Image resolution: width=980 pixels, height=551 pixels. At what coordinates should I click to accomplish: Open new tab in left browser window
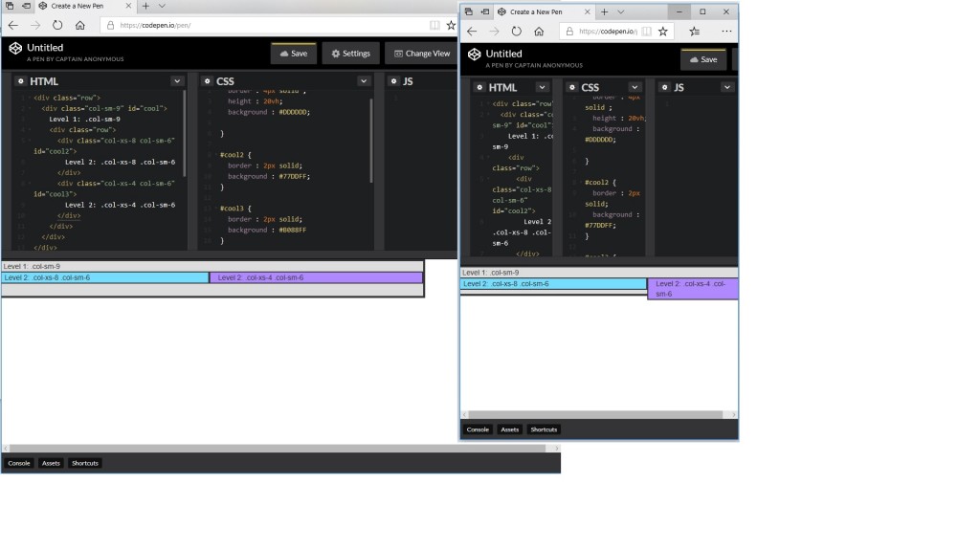(x=145, y=6)
